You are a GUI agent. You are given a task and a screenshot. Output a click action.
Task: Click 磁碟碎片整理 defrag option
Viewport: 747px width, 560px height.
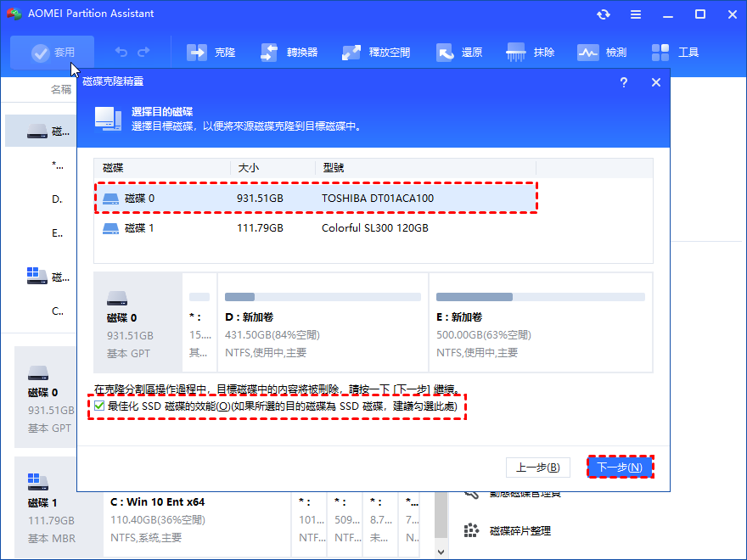[520, 530]
